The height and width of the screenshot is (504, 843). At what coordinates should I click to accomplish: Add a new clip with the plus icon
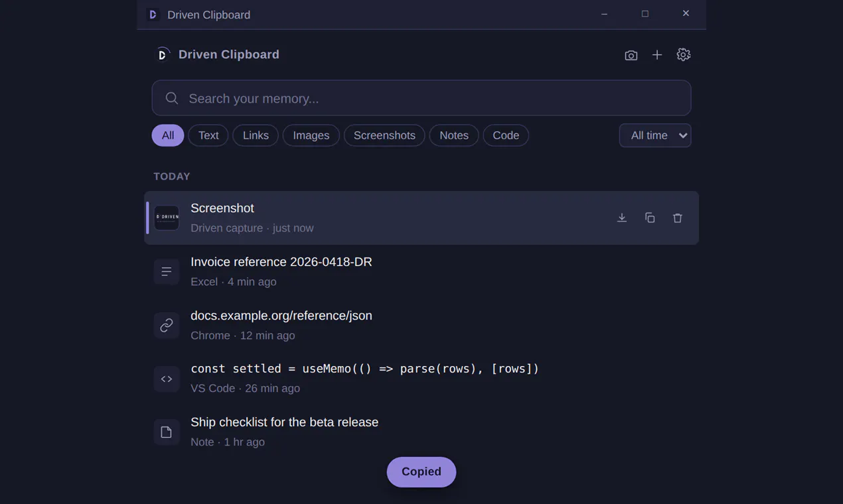(657, 55)
